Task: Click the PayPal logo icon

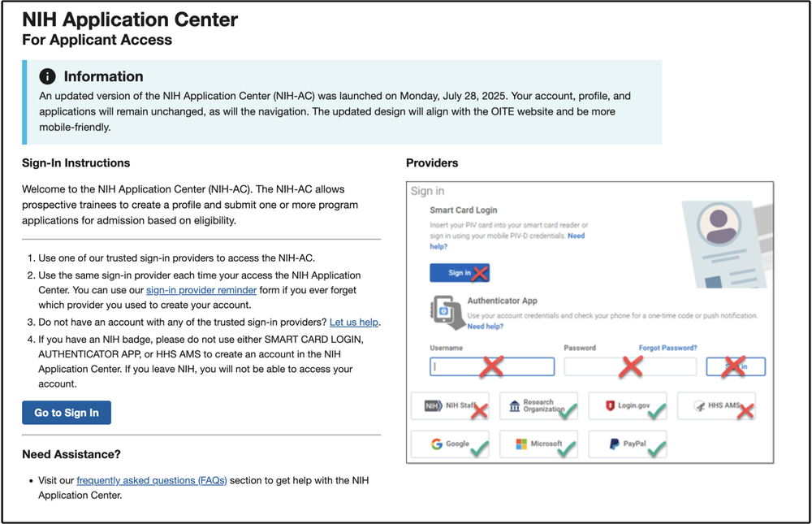Action: pyautogui.click(x=616, y=444)
